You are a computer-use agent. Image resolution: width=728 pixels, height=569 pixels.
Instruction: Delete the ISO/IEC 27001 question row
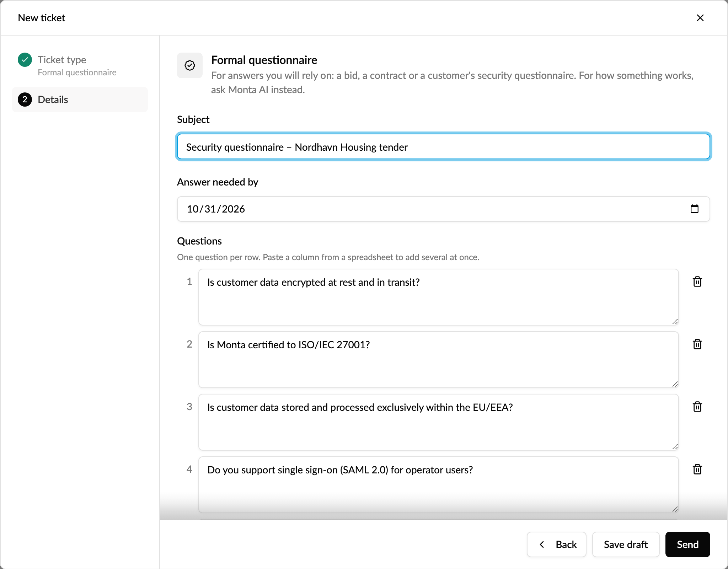(x=697, y=344)
